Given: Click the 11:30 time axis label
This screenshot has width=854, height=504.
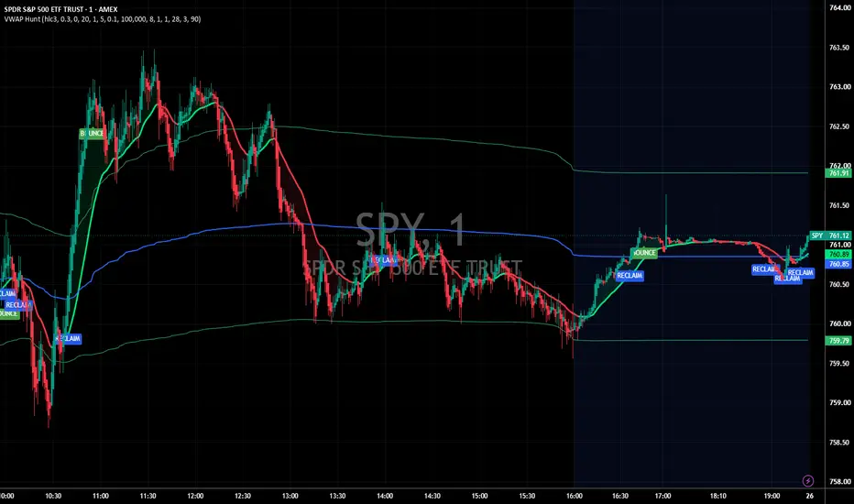Looking at the screenshot, I should coord(148,496).
